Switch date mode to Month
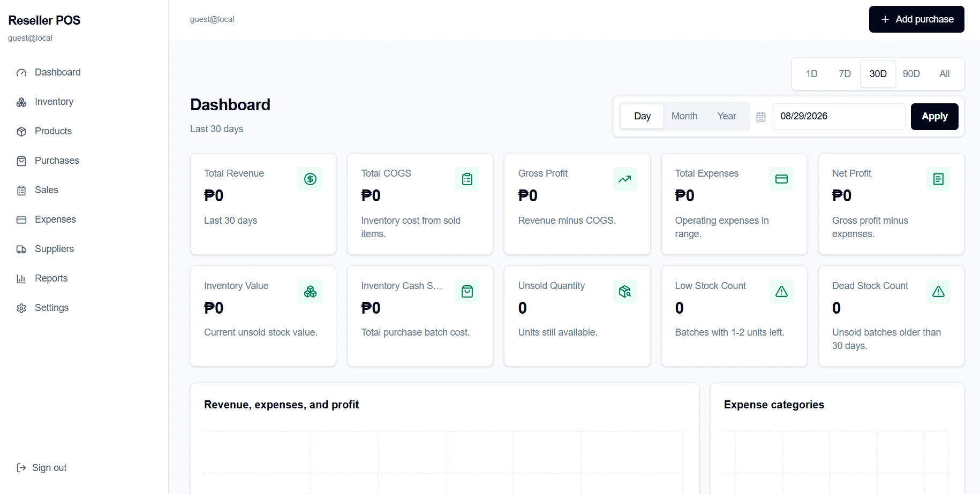Viewport: 980px width, 494px height. pyautogui.click(x=684, y=116)
